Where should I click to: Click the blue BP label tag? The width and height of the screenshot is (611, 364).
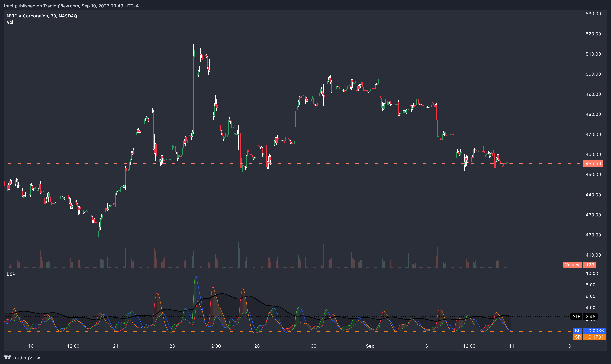[578, 331]
